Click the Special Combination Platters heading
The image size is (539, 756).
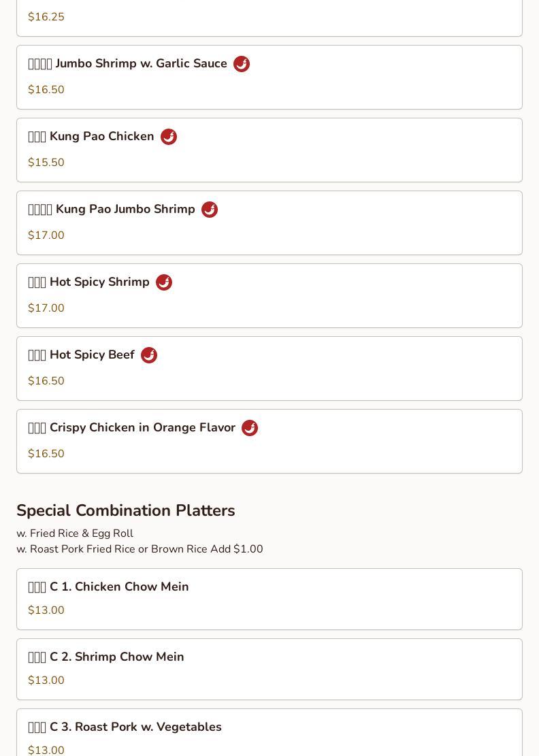coord(126,510)
